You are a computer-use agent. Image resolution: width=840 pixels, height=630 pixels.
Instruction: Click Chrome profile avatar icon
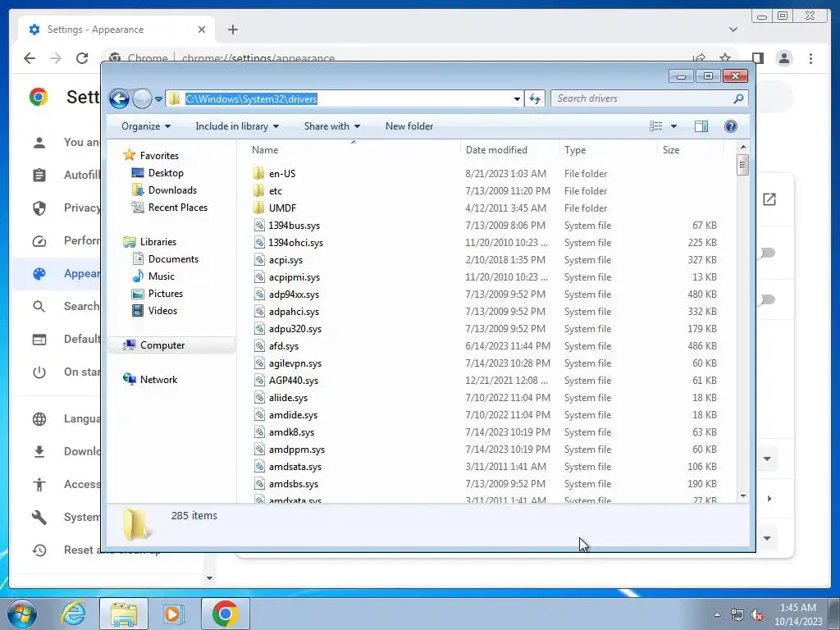pos(783,58)
